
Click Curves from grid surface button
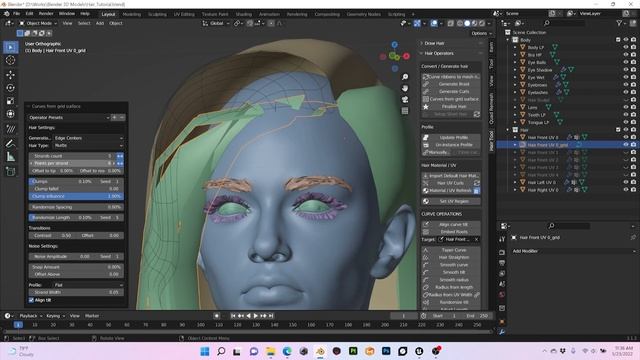[451, 99]
